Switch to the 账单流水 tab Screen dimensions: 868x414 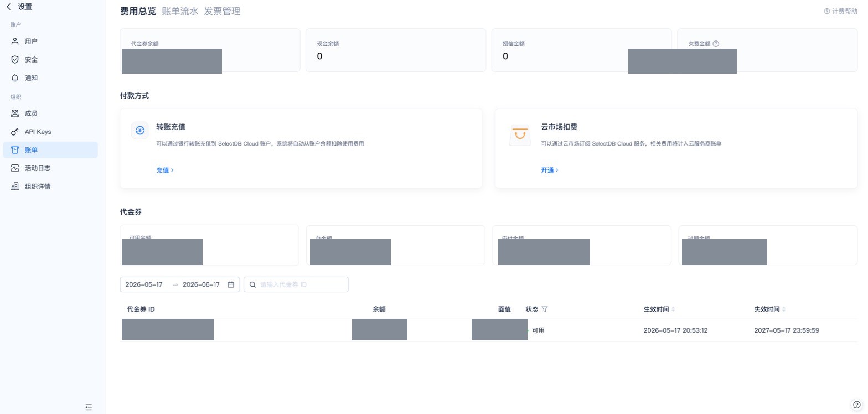coord(180,11)
